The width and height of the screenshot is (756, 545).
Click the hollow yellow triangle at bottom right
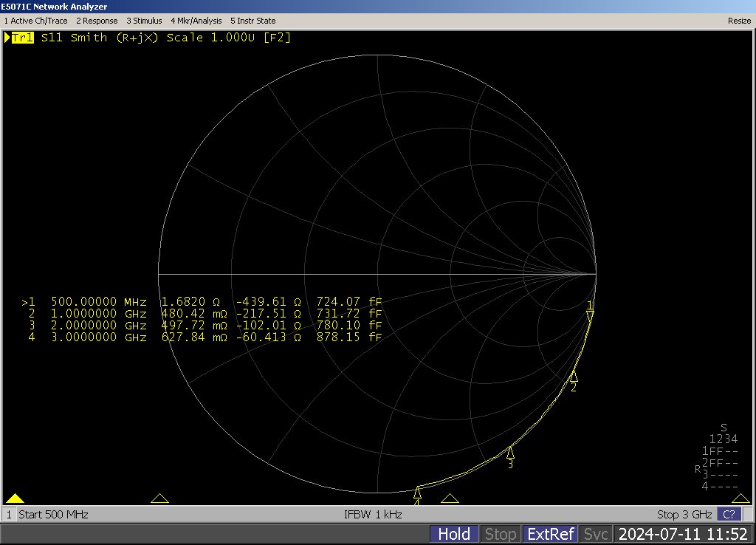[740, 498]
